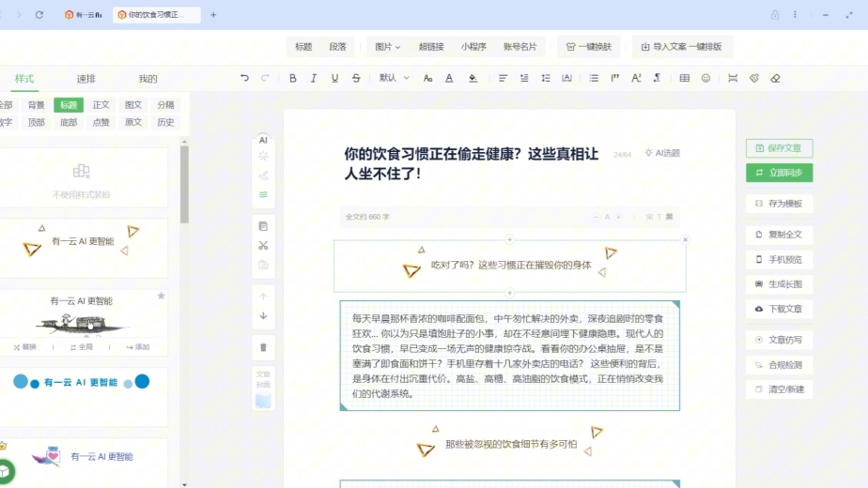Favorite the boat style with the star
This screenshot has width=868, height=488.
161,296
